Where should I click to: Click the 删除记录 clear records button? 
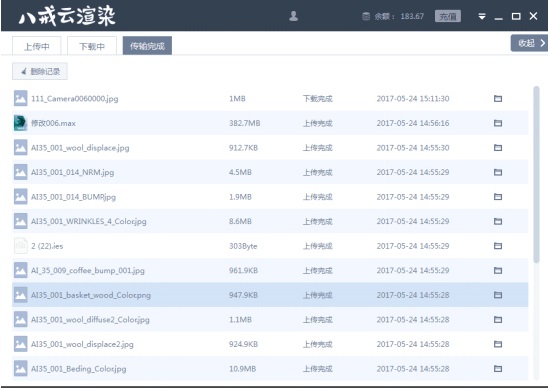[40, 71]
